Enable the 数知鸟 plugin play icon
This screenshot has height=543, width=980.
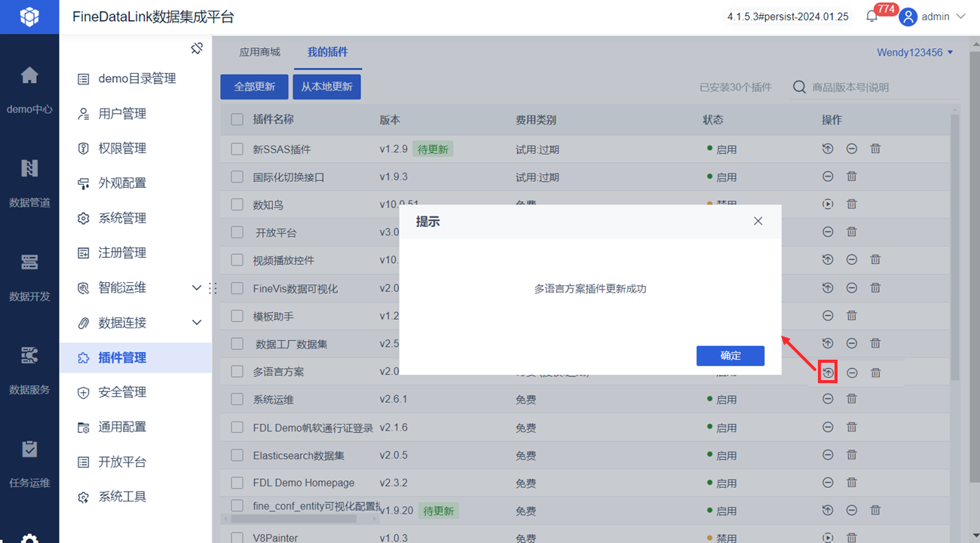828,204
